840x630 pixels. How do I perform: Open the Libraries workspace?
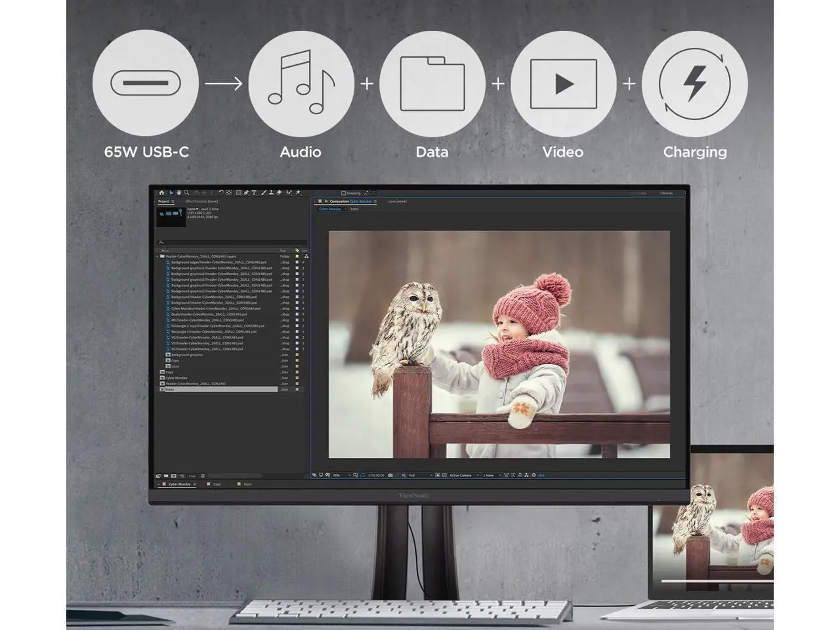pyautogui.click(x=666, y=193)
